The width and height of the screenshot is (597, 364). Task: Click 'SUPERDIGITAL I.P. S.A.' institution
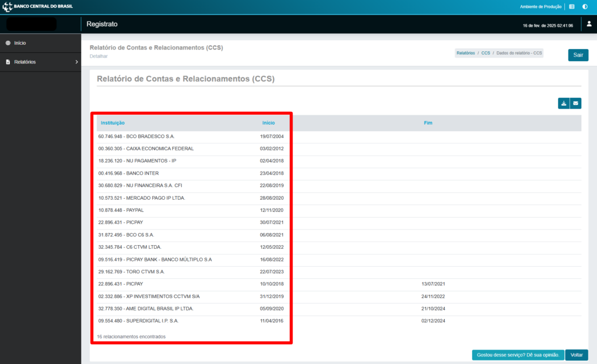pyautogui.click(x=138, y=321)
